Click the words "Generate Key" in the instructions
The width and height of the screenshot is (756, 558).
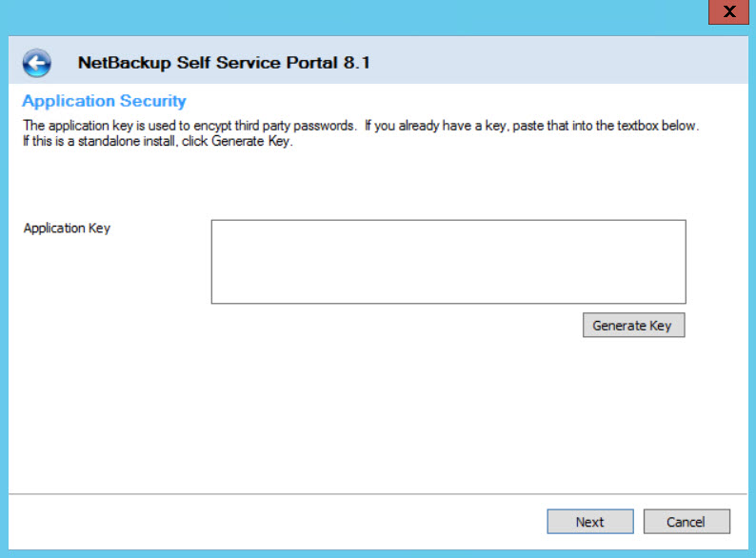point(251,141)
